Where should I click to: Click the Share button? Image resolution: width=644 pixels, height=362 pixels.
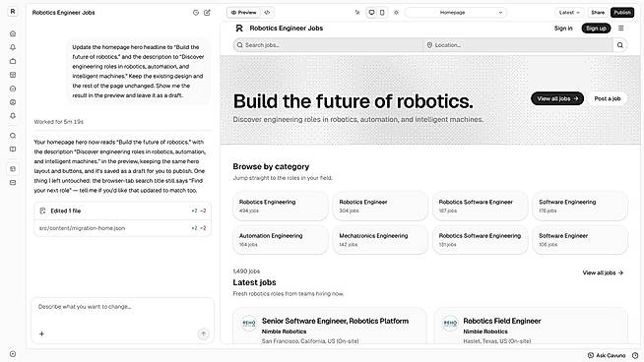click(598, 13)
